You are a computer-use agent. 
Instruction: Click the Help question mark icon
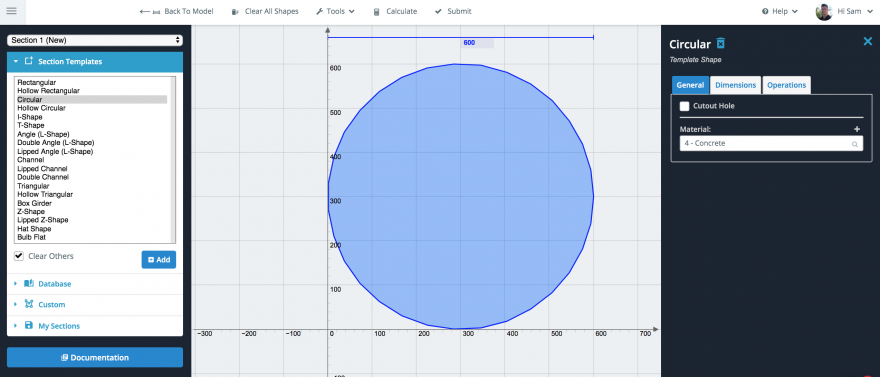click(x=764, y=11)
